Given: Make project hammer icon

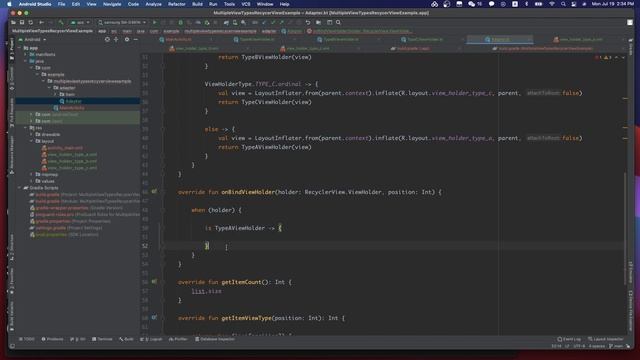Looking at the screenshot, I should point(61,22).
